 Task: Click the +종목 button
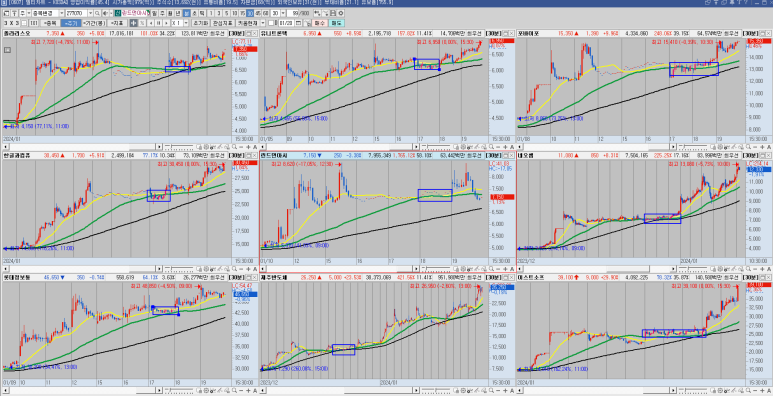50,23
